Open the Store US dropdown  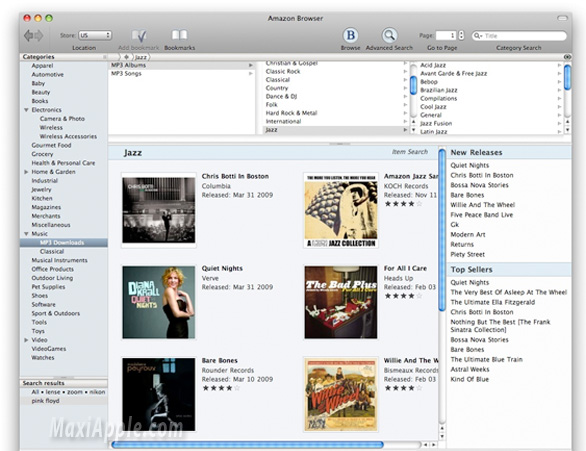tap(95, 35)
